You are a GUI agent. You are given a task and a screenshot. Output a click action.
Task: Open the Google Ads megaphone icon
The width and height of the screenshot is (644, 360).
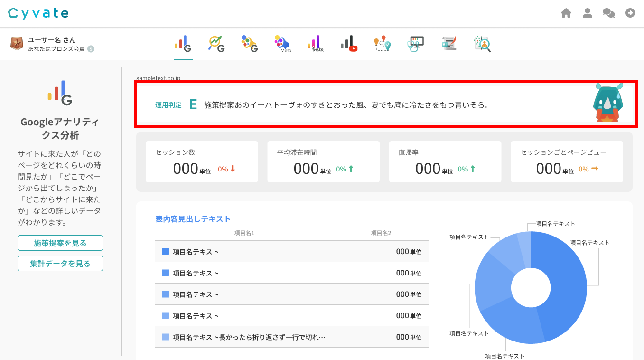(x=249, y=44)
